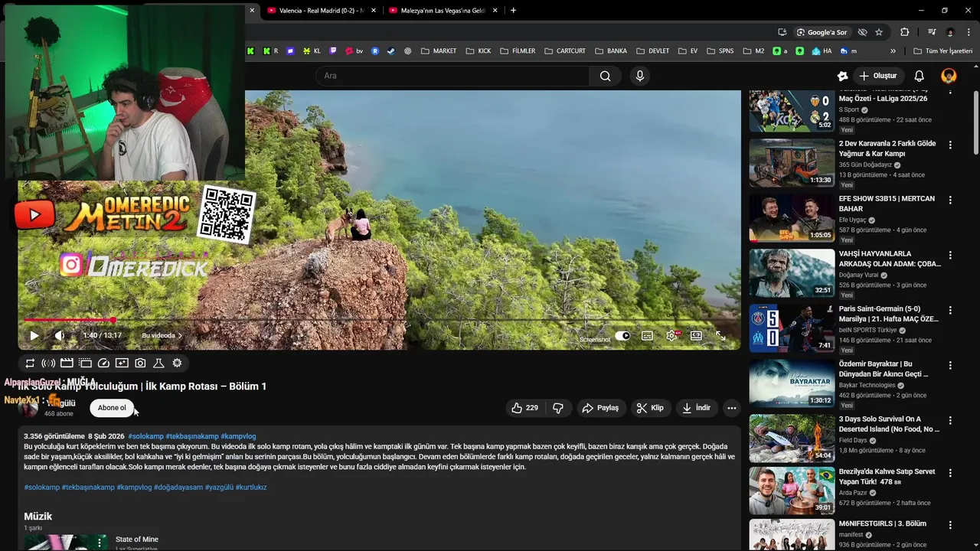The height and width of the screenshot is (551, 980).
Task: Open the Chrome extensions puzzle icon
Action: (905, 32)
